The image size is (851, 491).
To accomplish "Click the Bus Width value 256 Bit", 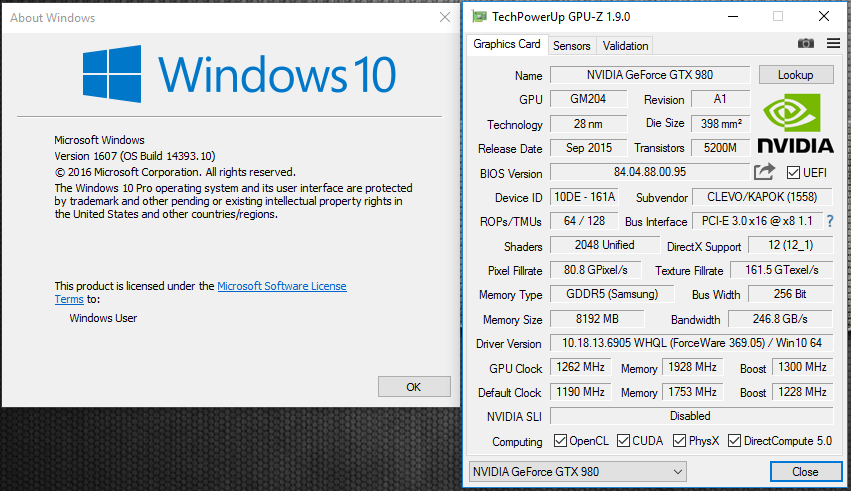I will [x=790, y=294].
